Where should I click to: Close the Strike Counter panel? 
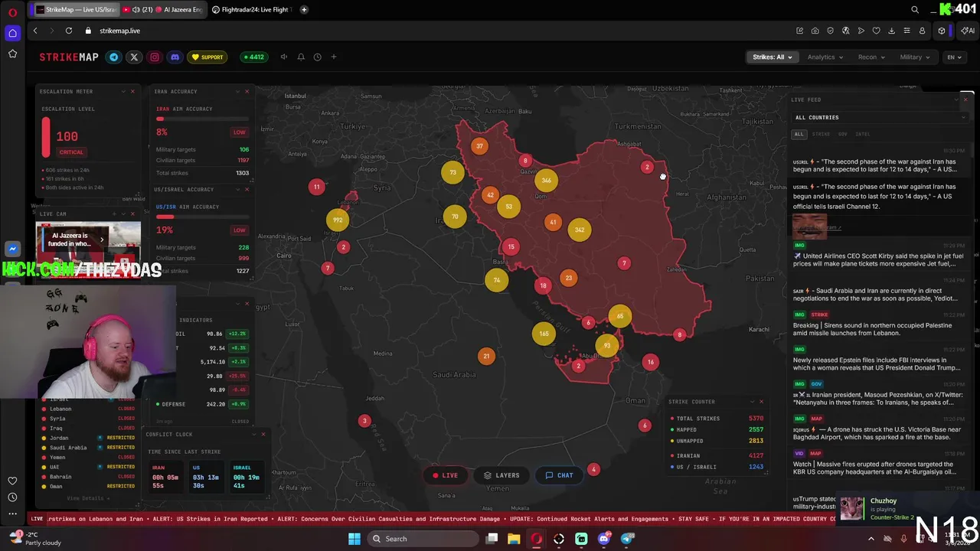click(761, 402)
